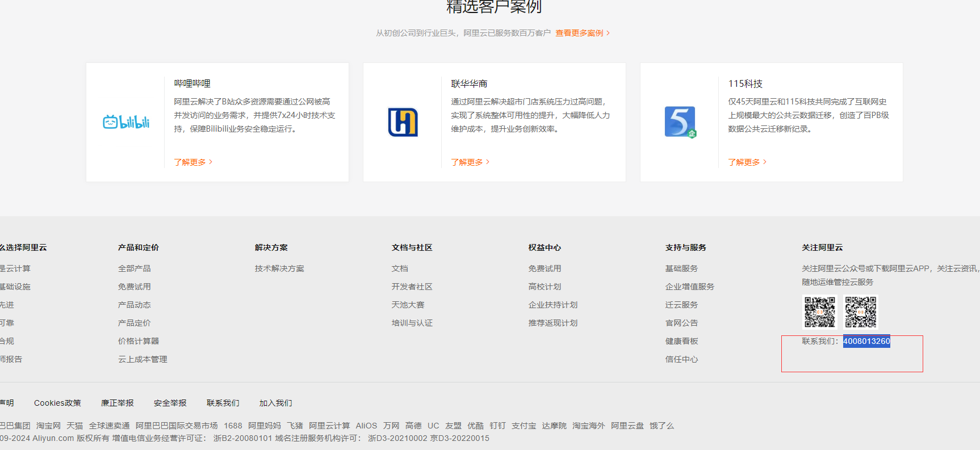Open 技术解决方案 footer link
This screenshot has height=450, width=980.
pos(279,268)
